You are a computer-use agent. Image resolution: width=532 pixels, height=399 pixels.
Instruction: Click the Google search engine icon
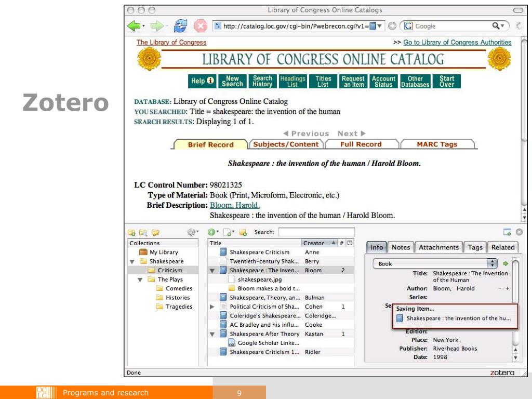(x=408, y=26)
